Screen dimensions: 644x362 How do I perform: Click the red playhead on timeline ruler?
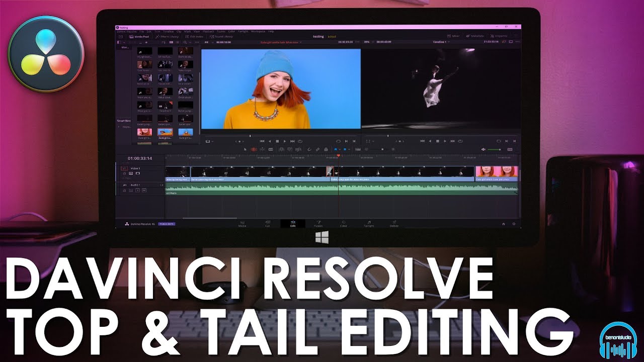pyautogui.click(x=338, y=156)
